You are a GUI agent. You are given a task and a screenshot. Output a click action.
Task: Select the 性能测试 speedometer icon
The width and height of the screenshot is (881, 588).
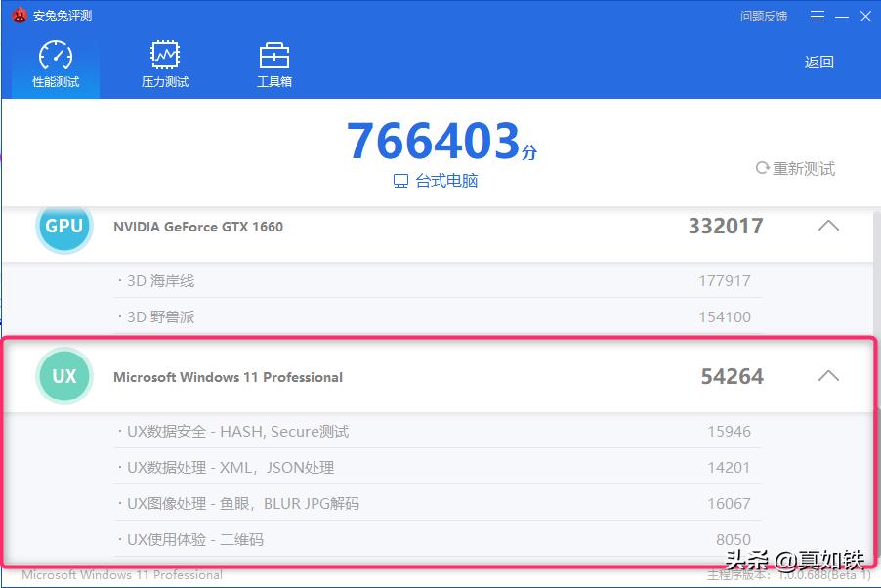[x=54, y=53]
